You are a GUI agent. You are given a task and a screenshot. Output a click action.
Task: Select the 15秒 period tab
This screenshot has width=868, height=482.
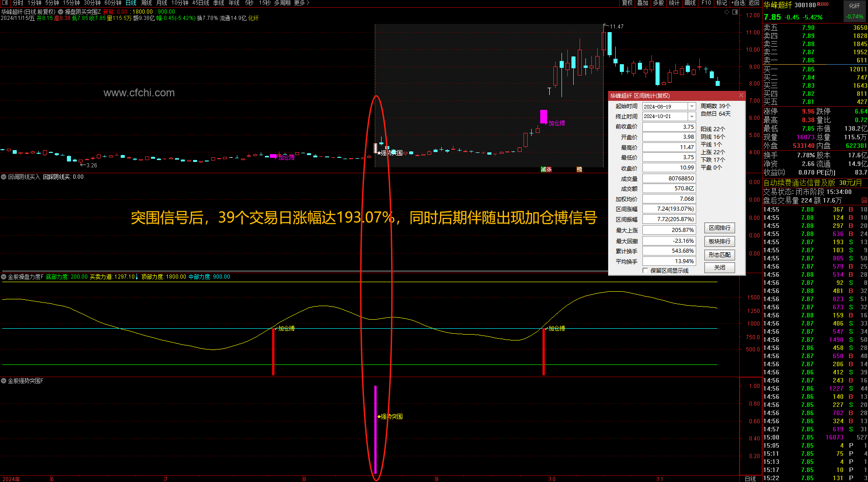(265, 3)
